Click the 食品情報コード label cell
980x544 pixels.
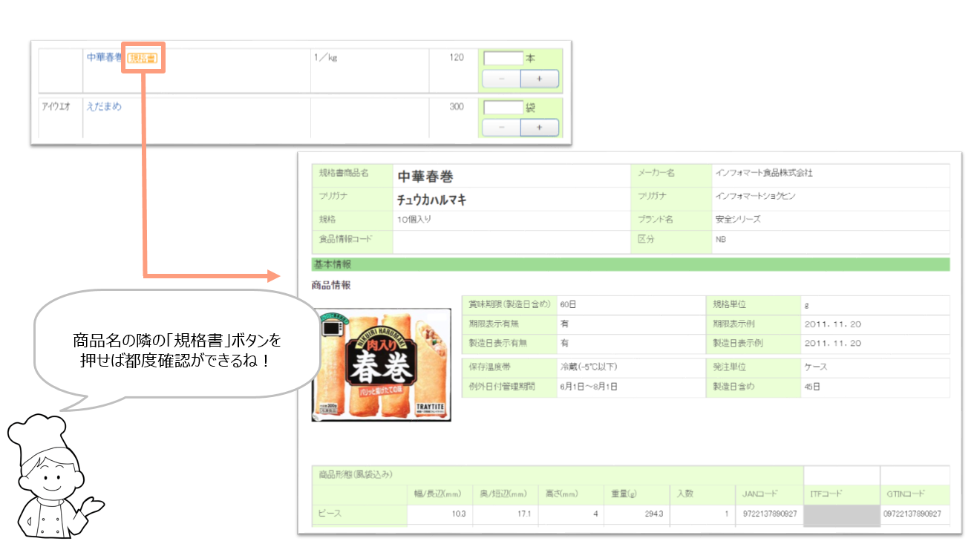pyautogui.click(x=352, y=241)
